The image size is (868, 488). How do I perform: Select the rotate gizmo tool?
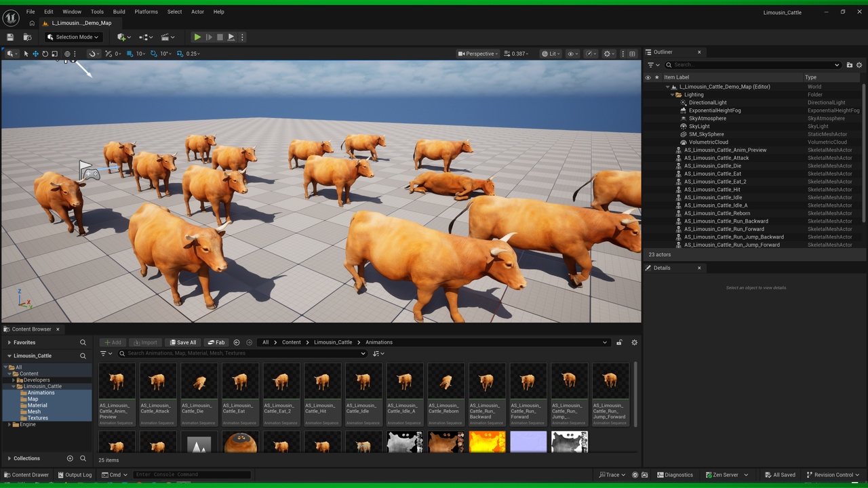(45, 54)
